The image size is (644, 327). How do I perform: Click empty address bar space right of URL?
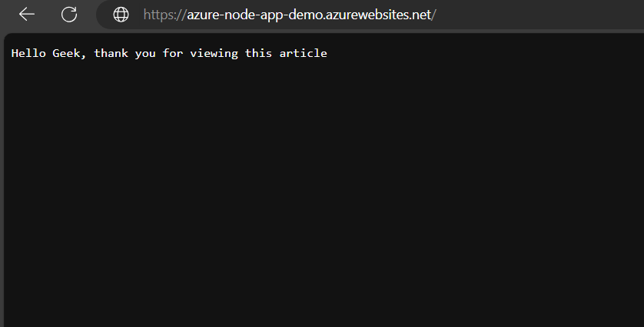tap(538, 15)
